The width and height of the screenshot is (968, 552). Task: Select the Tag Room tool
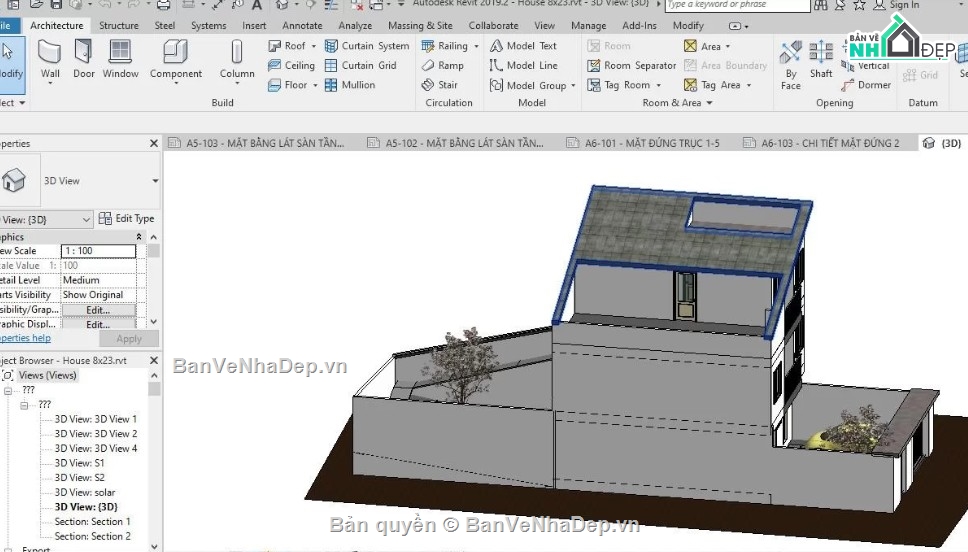click(619, 85)
